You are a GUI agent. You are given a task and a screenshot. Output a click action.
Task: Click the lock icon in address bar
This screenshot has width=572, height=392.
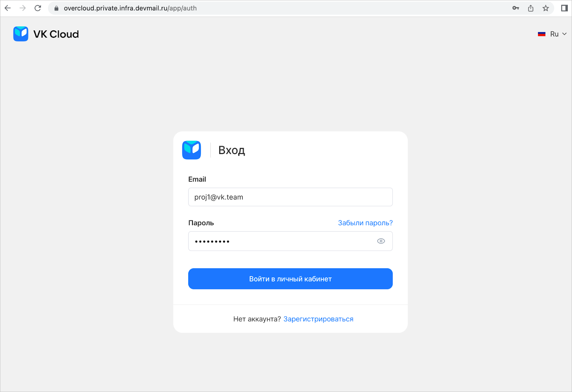(x=56, y=8)
